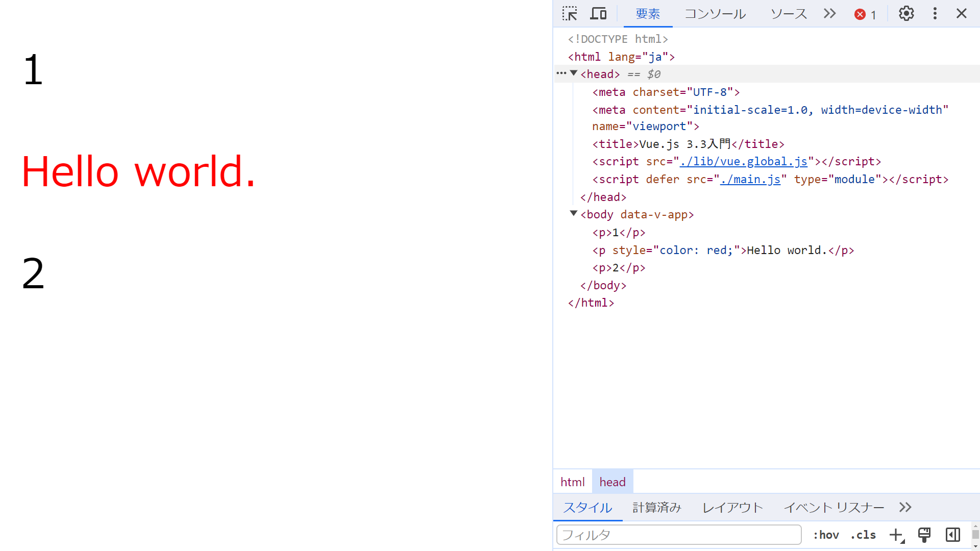Open the ./main.js script link
This screenshot has height=551, width=980.
[750, 180]
